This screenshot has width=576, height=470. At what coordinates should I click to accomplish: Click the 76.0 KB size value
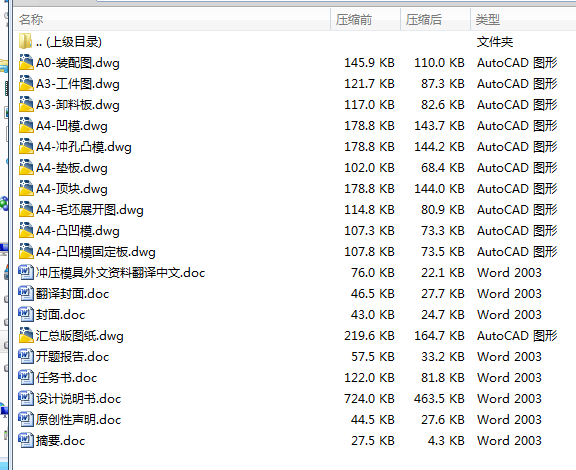372,273
